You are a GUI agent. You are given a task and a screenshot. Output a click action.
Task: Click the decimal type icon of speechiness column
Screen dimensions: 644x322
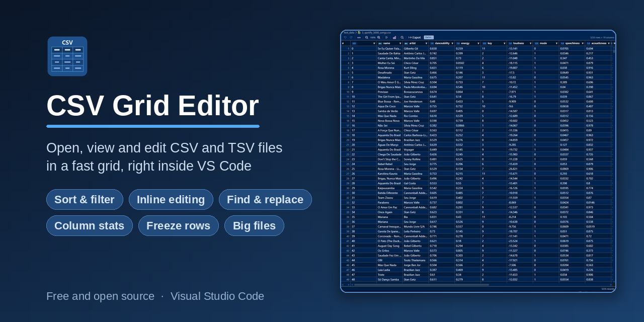coord(562,43)
